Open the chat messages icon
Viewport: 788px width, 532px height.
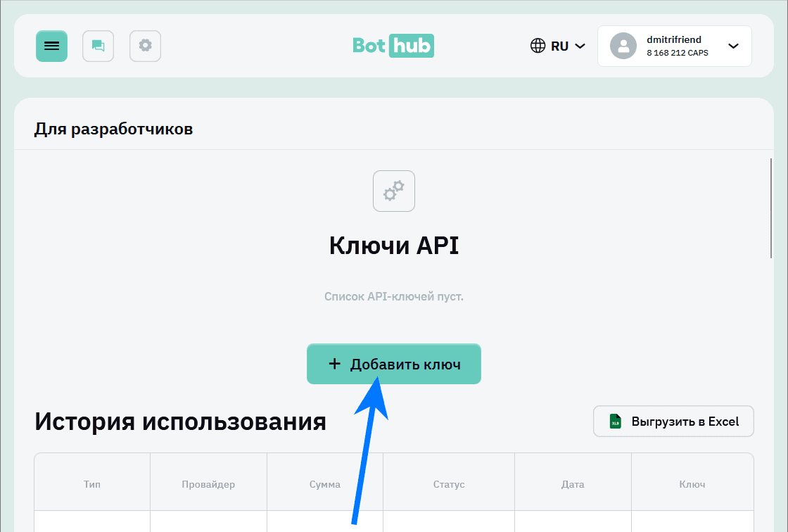click(98, 46)
